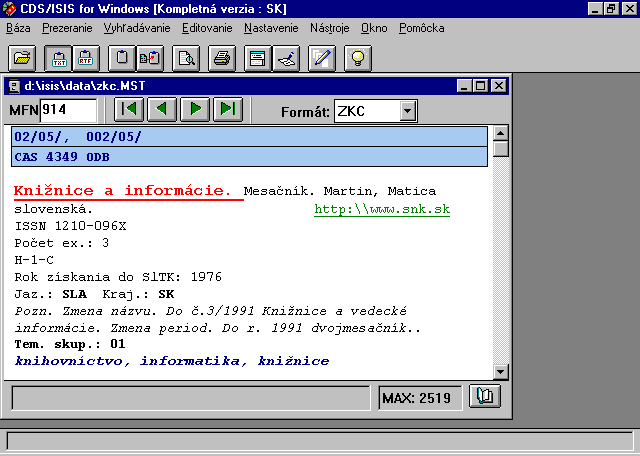This screenshot has height=456, width=640.
Task: Follow the http:\\www.snk.sk link
Action: pos(382,209)
